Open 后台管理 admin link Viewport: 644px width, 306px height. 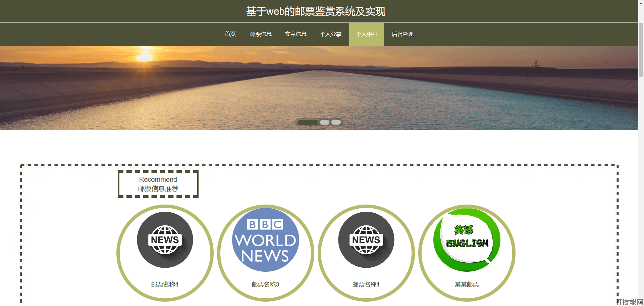pyautogui.click(x=402, y=34)
